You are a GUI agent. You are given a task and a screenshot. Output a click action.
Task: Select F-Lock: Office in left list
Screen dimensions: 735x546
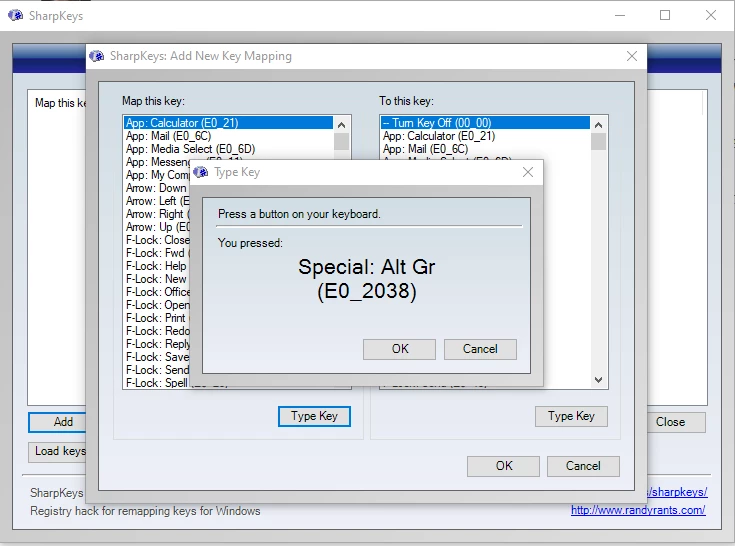coord(157,292)
